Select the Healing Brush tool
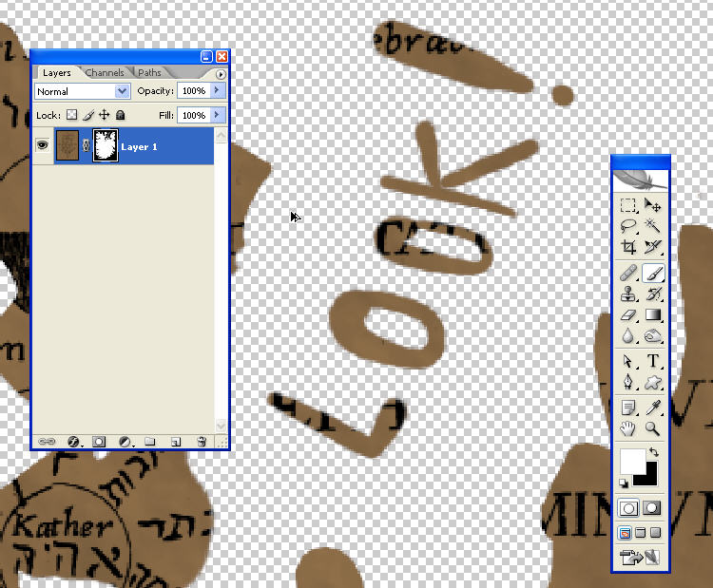The width and height of the screenshot is (713, 588). coord(628,274)
